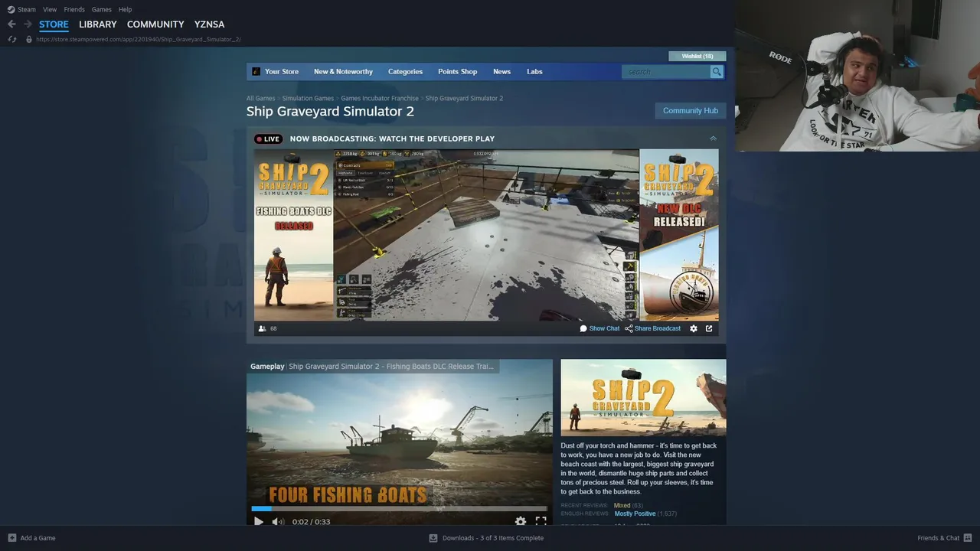Open the Your Store dropdown

(x=282, y=71)
